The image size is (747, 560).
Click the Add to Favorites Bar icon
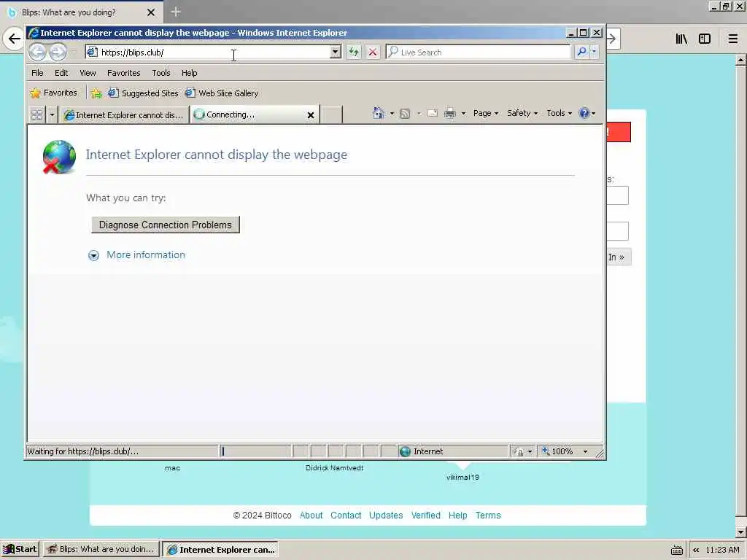pyautogui.click(x=96, y=93)
